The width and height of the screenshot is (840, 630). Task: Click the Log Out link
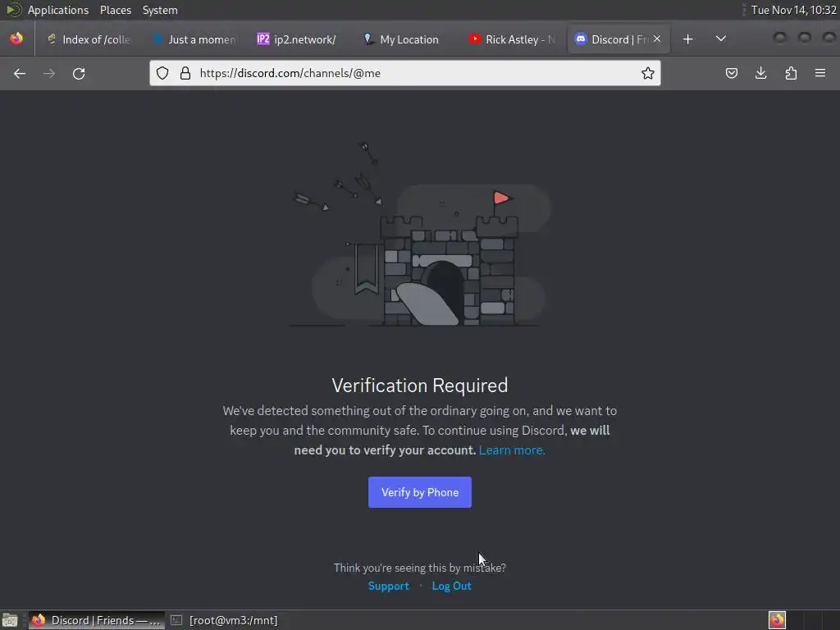(x=452, y=586)
